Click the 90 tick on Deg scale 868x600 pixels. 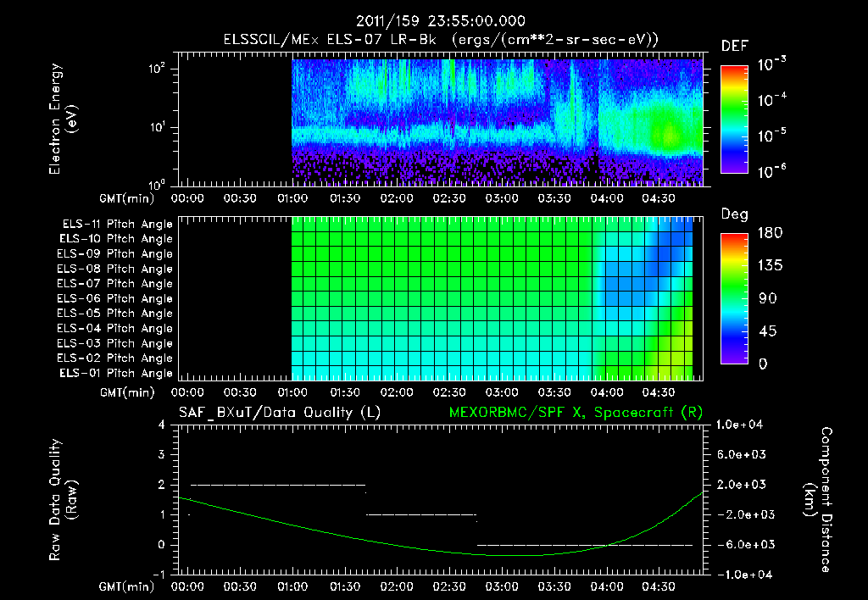click(768, 298)
